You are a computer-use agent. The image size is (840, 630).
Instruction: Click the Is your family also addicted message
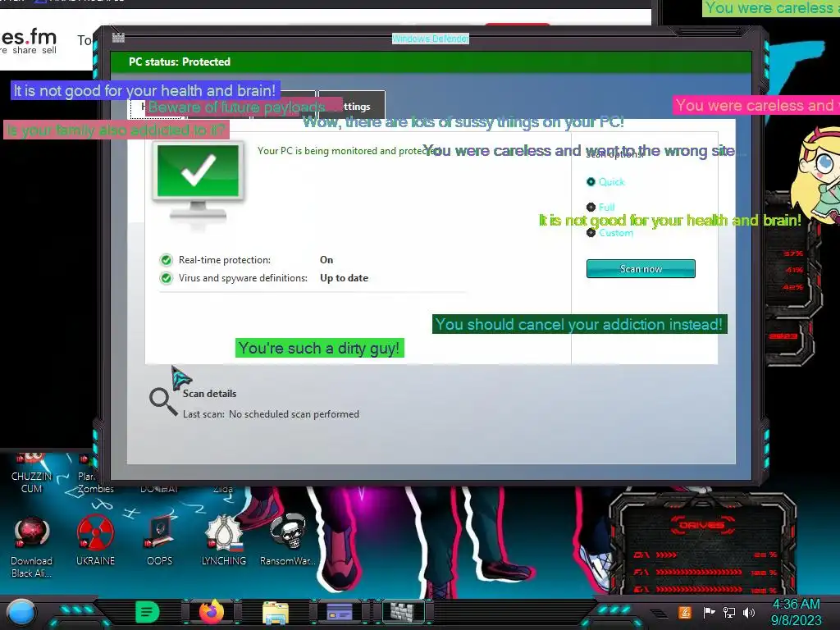tap(116, 130)
